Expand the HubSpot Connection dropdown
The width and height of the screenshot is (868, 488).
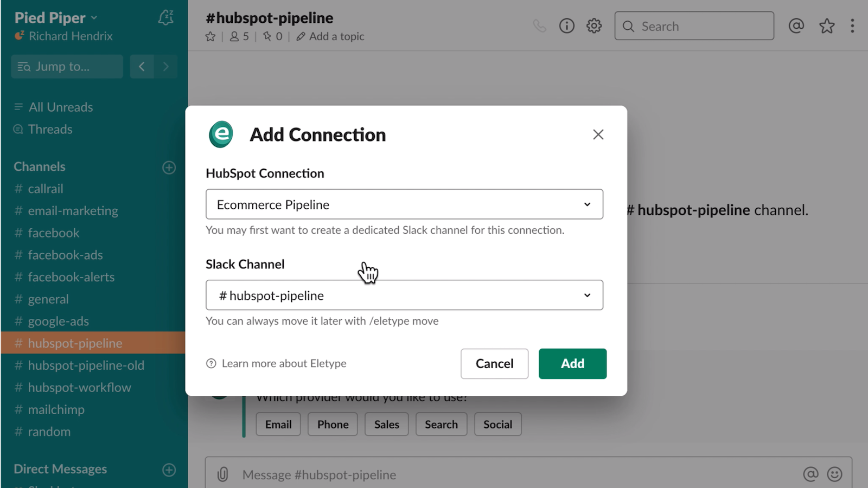click(x=404, y=204)
